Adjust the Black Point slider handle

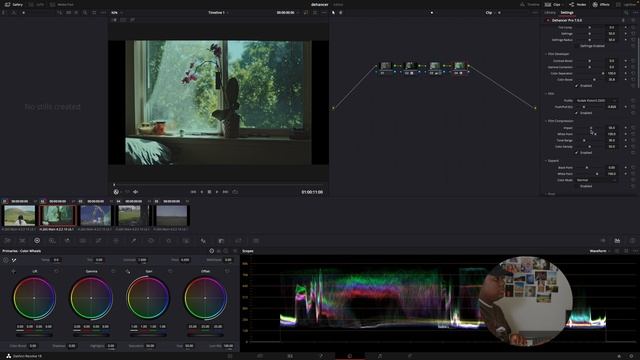pyautogui.click(x=587, y=168)
